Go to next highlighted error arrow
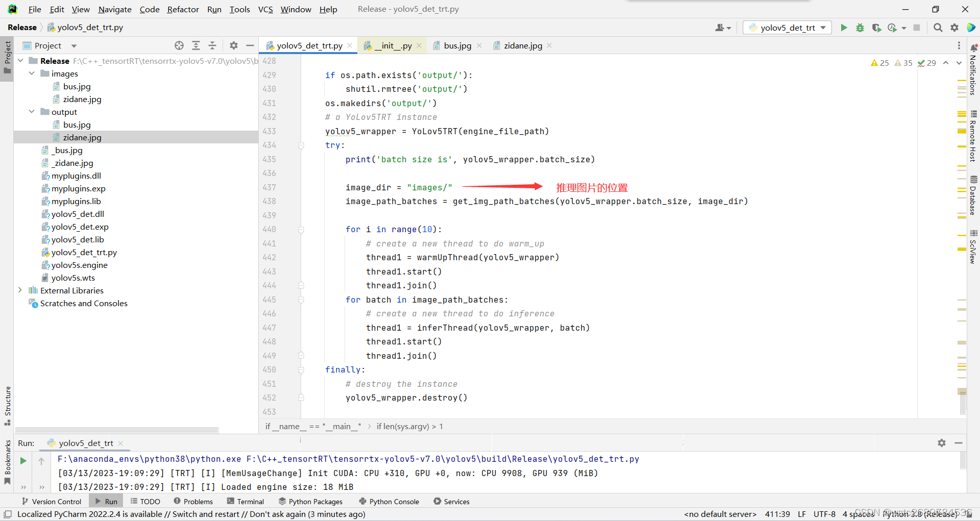Viewport: 980px width, 521px height. pos(959,63)
